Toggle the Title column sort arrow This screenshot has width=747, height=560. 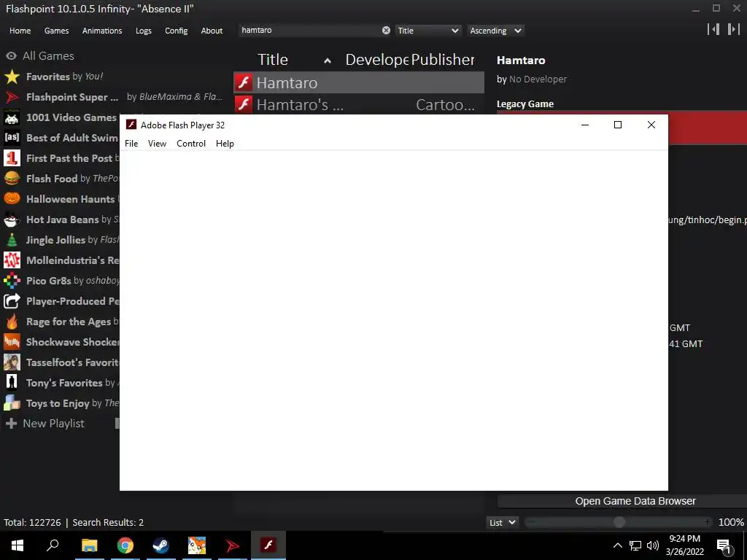[328, 61]
